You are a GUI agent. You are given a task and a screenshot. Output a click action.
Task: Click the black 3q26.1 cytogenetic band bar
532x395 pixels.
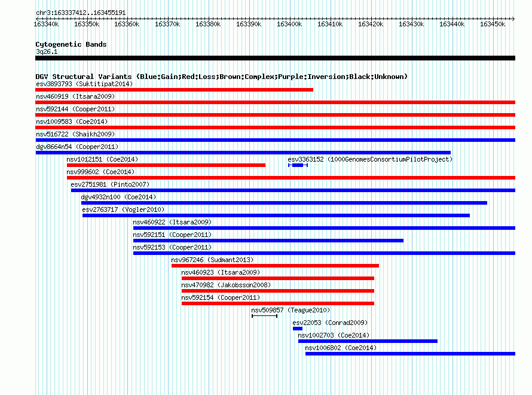coord(275,58)
